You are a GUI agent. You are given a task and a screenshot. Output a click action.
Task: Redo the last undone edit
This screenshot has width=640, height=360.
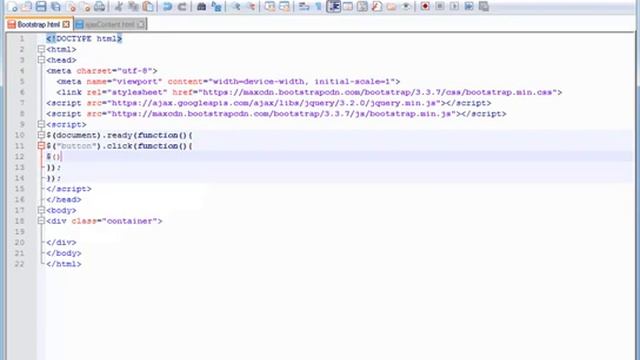pyautogui.click(x=182, y=6)
